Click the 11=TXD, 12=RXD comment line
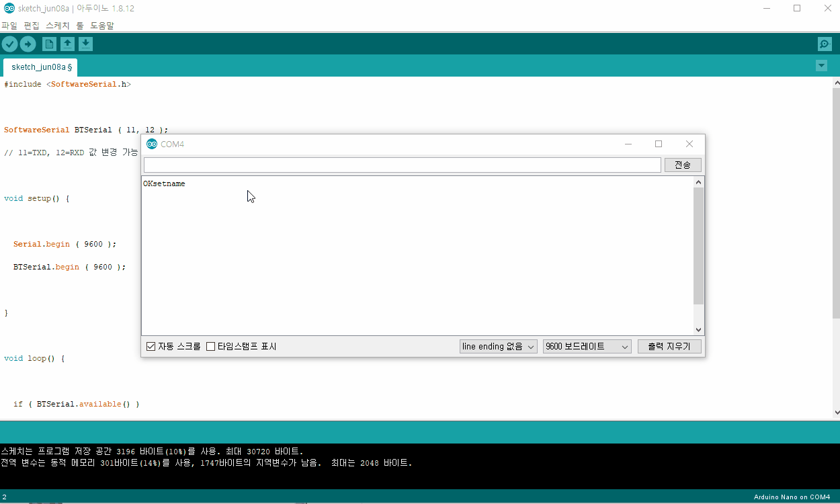Viewport: 840px width, 504px height. pyautogui.click(x=71, y=153)
